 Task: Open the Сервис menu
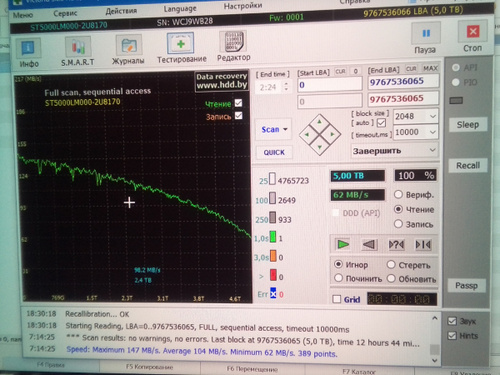(65, 13)
